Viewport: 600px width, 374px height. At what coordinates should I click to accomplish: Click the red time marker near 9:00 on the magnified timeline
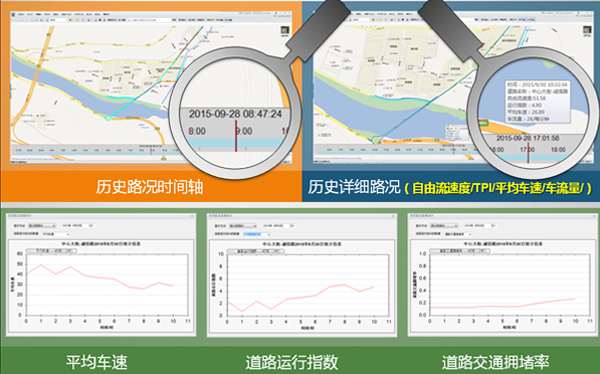(x=236, y=136)
